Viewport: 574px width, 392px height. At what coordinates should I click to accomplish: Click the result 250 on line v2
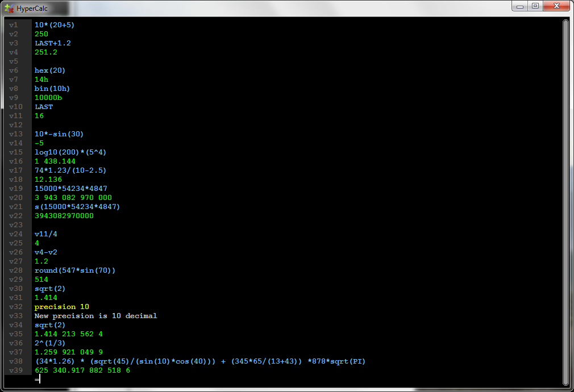(x=41, y=34)
